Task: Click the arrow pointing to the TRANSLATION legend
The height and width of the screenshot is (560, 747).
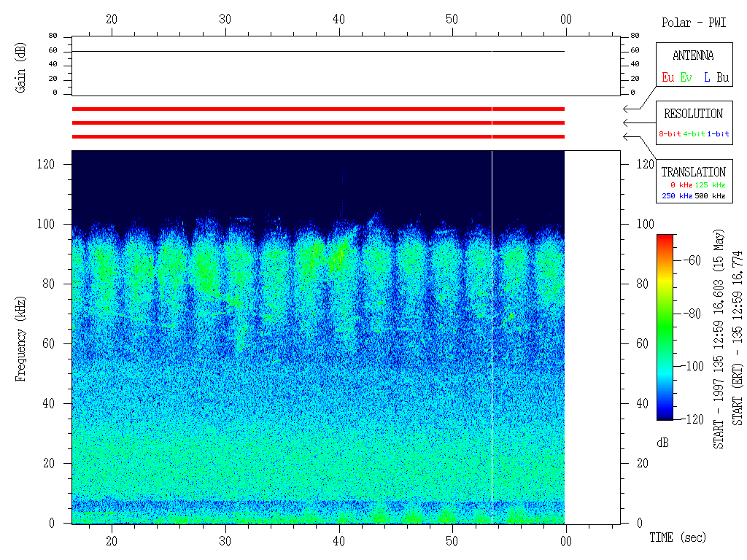Action: (627, 136)
